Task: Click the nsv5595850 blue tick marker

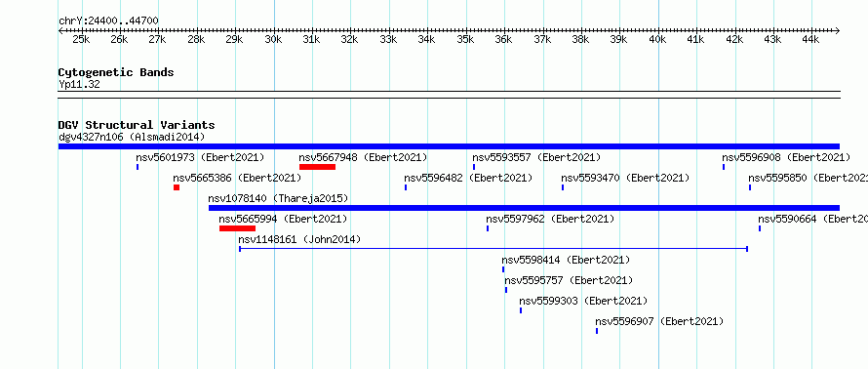Action: point(750,187)
